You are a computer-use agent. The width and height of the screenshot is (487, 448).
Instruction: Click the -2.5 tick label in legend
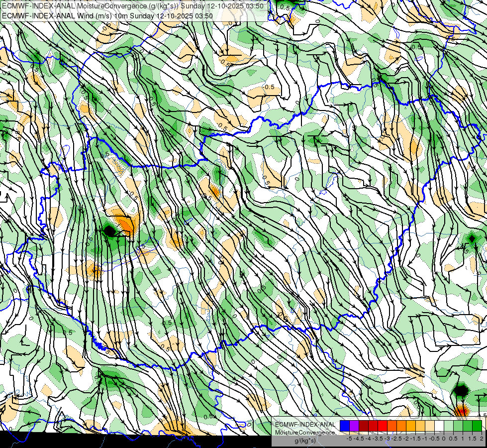coord(396,439)
